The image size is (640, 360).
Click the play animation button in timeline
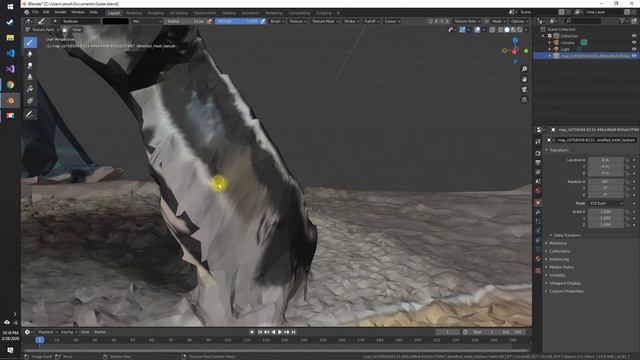click(280, 332)
